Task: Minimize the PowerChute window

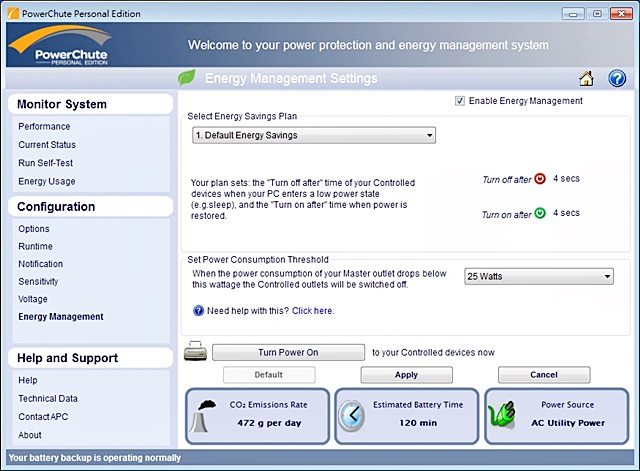Action: [573, 14]
